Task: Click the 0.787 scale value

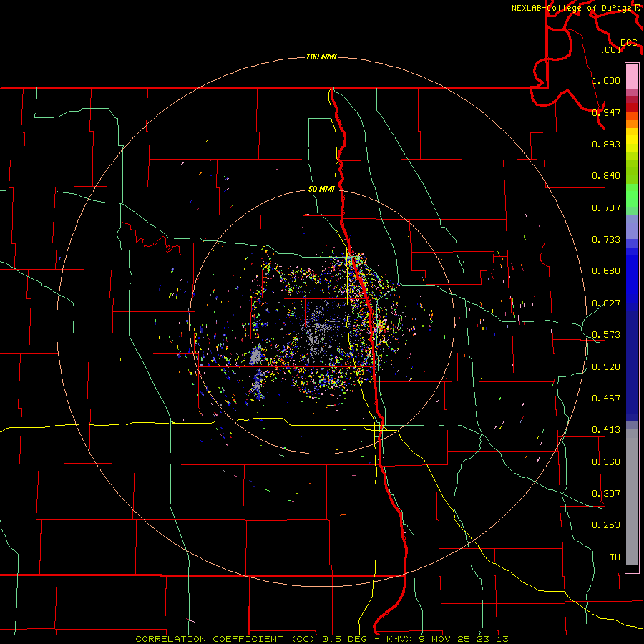Action: pos(606,208)
